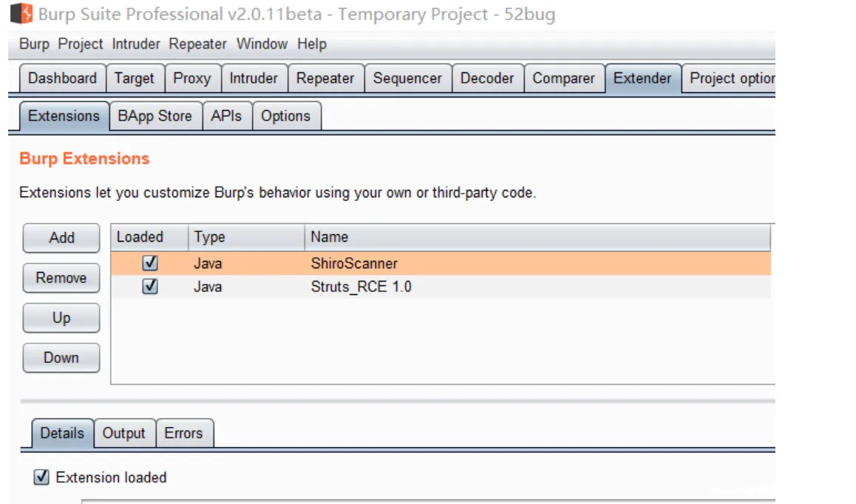Toggle the Struts_RCE 1.0 loaded checkbox
The image size is (856, 504).
tap(150, 287)
